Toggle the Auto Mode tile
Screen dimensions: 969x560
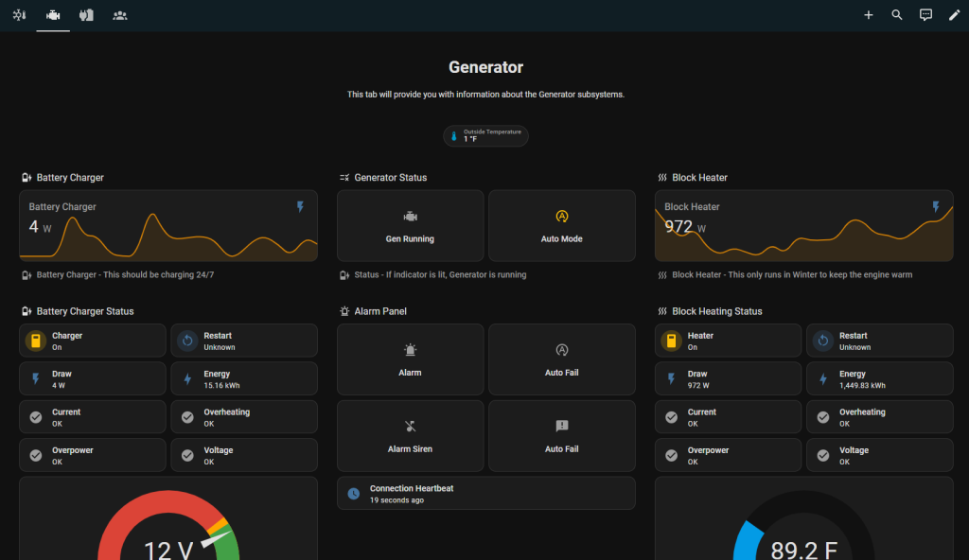click(561, 226)
